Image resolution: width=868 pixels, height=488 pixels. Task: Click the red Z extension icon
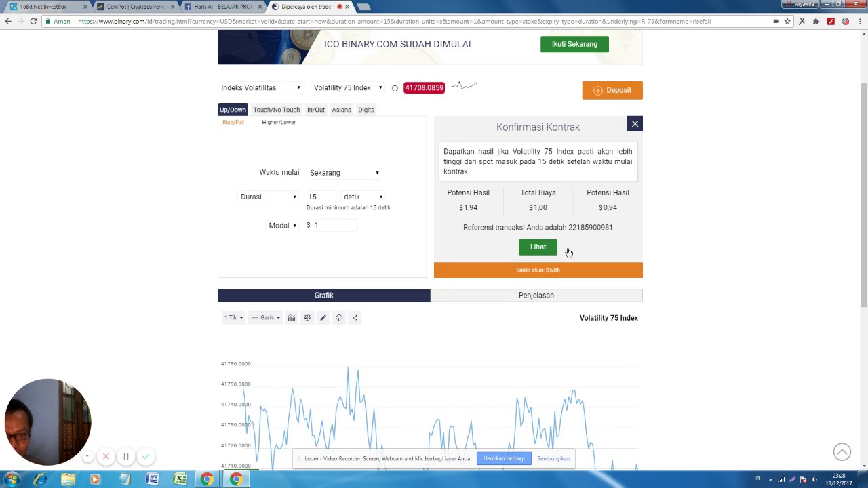831,21
